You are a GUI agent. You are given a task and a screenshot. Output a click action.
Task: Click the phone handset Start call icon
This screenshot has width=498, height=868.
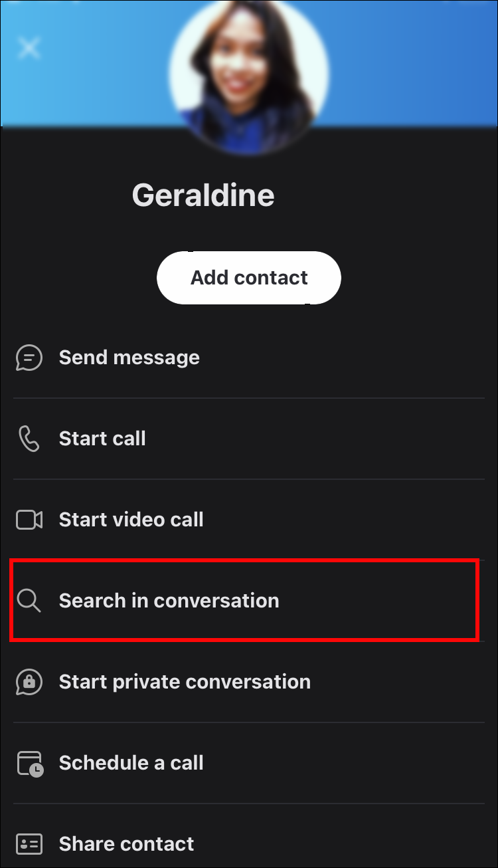point(29,439)
